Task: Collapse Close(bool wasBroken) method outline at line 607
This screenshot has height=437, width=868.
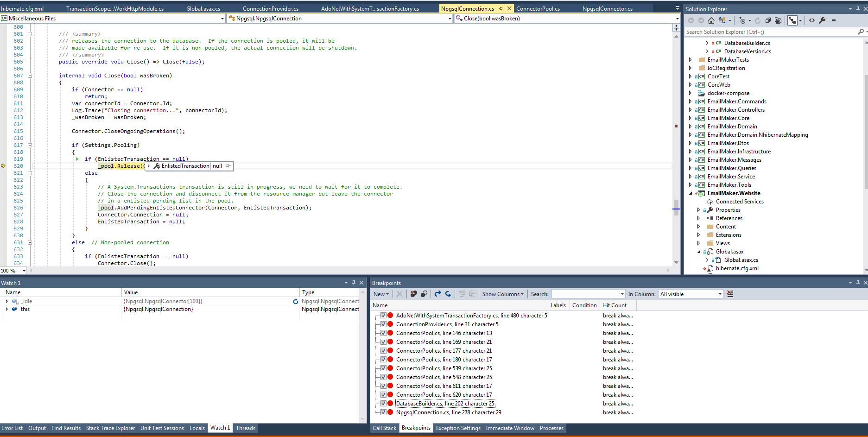Action: coord(30,76)
